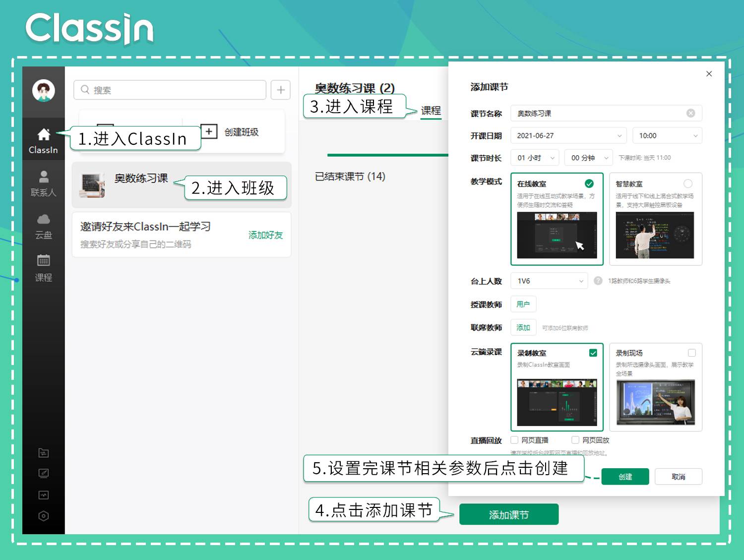Open the 10:00 start time dropdown
The height and width of the screenshot is (560, 744).
point(667,135)
